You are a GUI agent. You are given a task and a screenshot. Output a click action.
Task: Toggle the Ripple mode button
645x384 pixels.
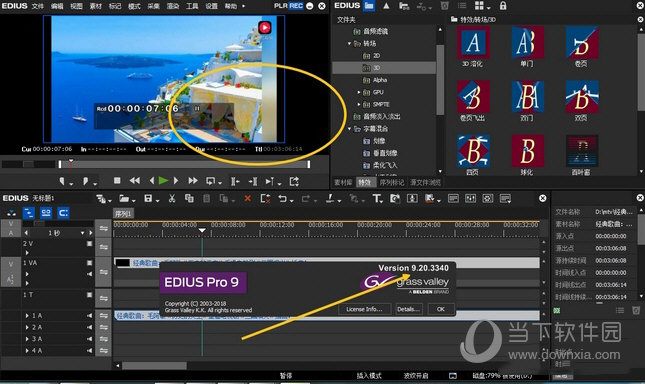point(29,213)
